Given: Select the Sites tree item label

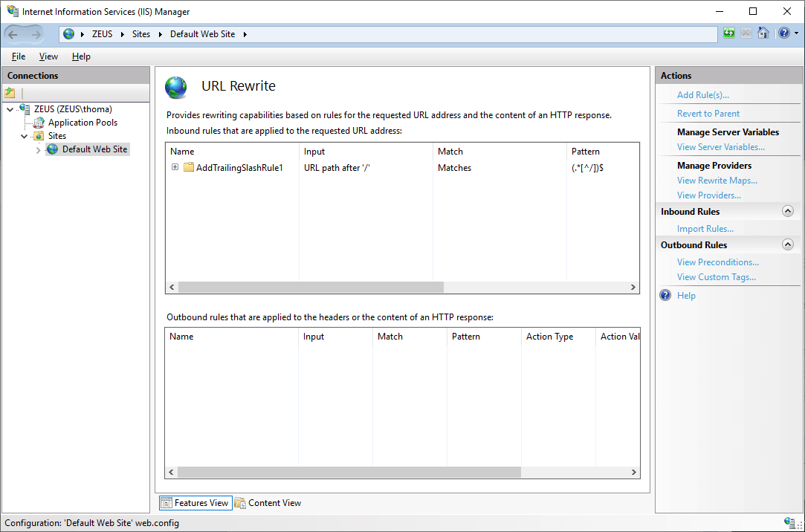Looking at the screenshot, I should (x=57, y=136).
